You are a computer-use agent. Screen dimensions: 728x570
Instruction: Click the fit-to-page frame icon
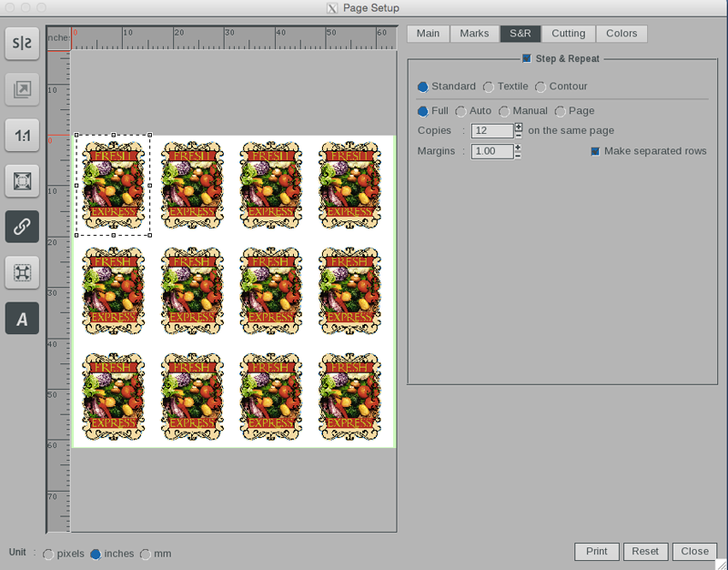pos(22,180)
